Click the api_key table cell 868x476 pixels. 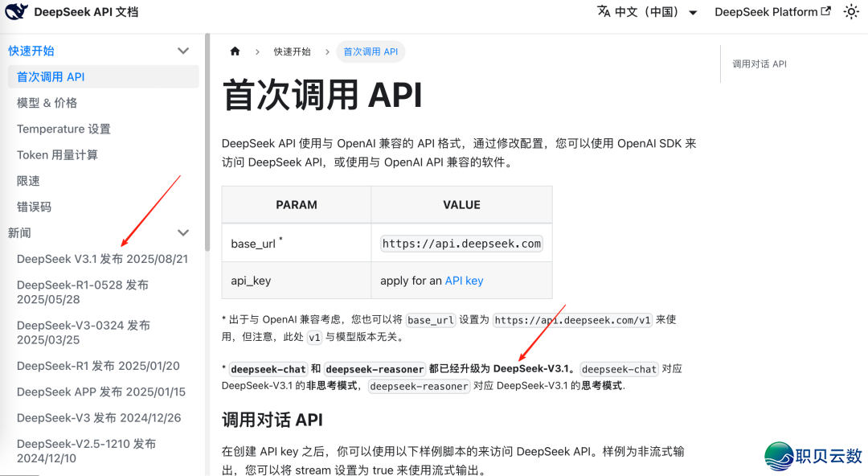pyautogui.click(x=297, y=281)
